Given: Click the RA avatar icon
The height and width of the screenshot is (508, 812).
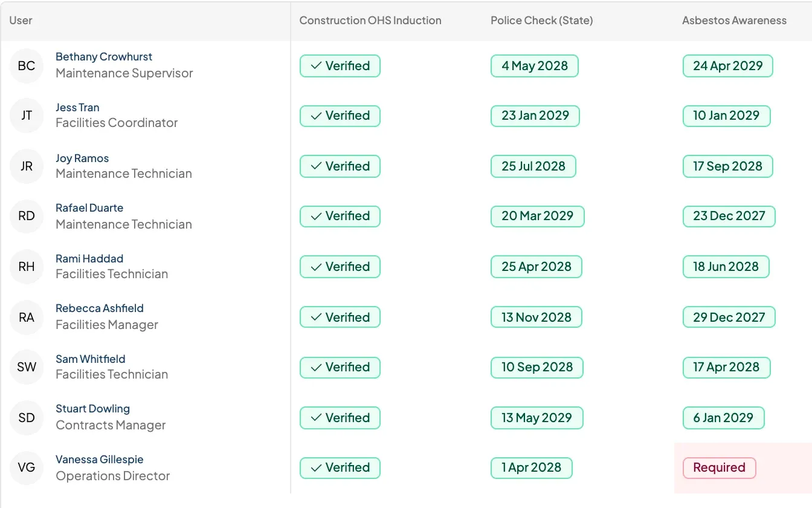Looking at the screenshot, I should 27,317.
